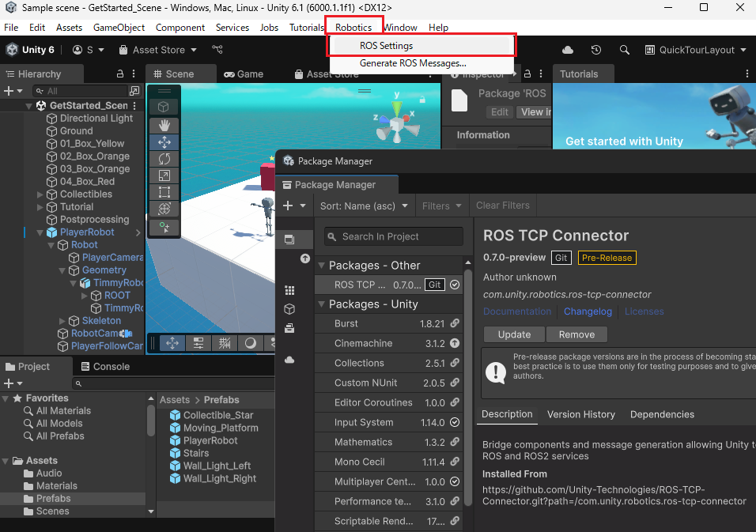This screenshot has height=532, width=756.
Task: Open the Robotics menu
Action: click(x=353, y=27)
